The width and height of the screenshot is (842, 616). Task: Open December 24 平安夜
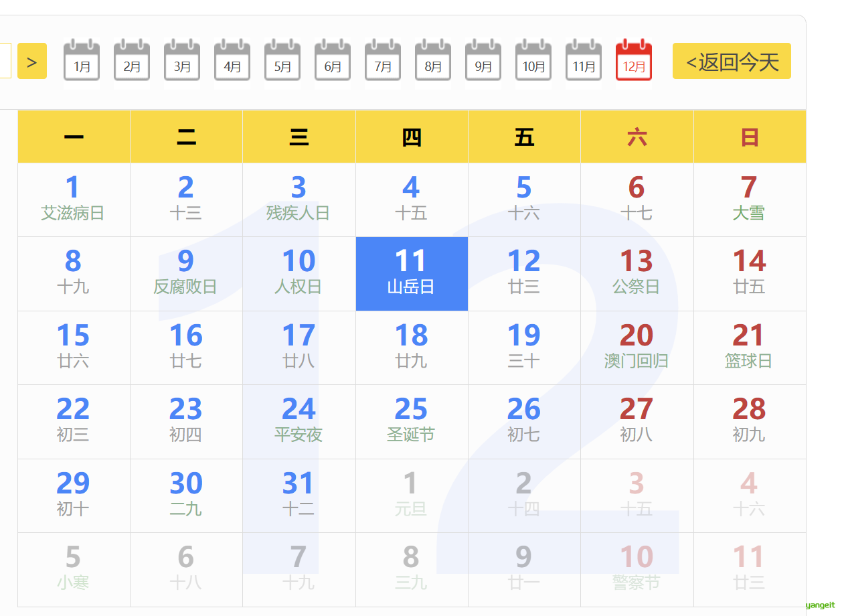[x=299, y=420]
